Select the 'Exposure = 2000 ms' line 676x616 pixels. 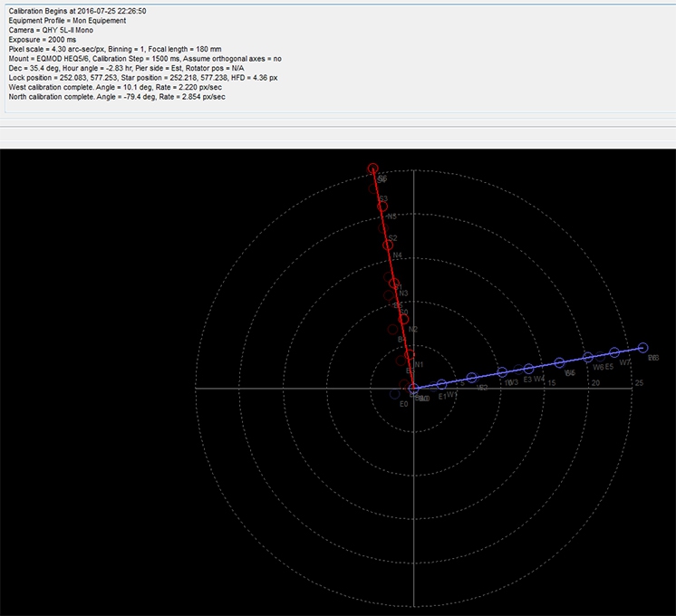point(43,40)
